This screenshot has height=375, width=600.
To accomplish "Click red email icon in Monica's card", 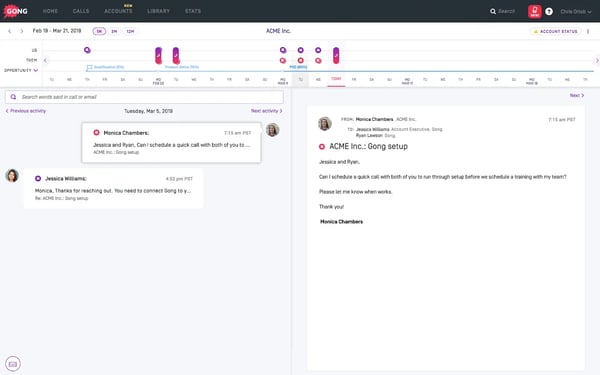I will pos(96,132).
